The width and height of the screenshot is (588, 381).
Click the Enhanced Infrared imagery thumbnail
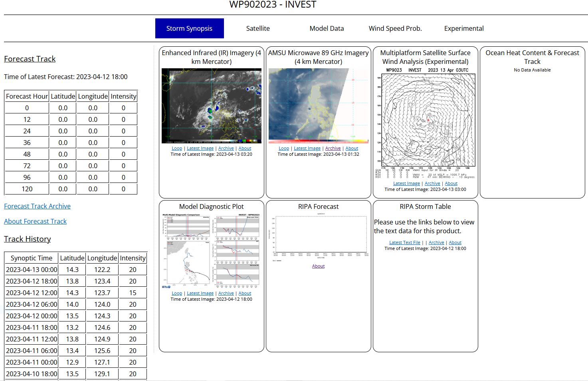[212, 106]
